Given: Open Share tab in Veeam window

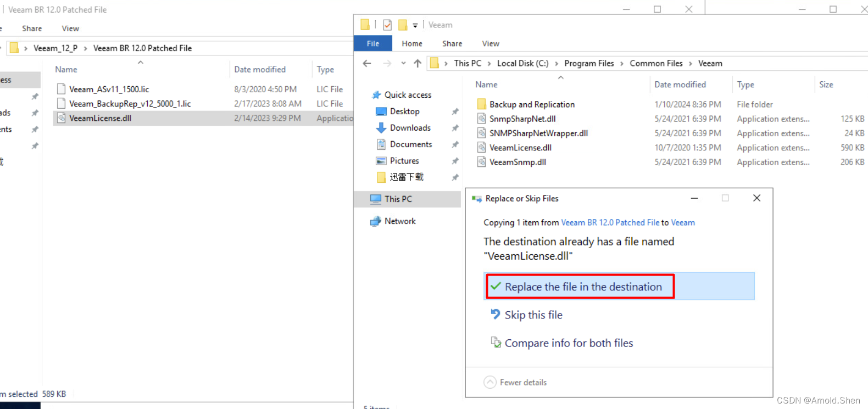Looking at the screenshot, I should tap(452, 43).
